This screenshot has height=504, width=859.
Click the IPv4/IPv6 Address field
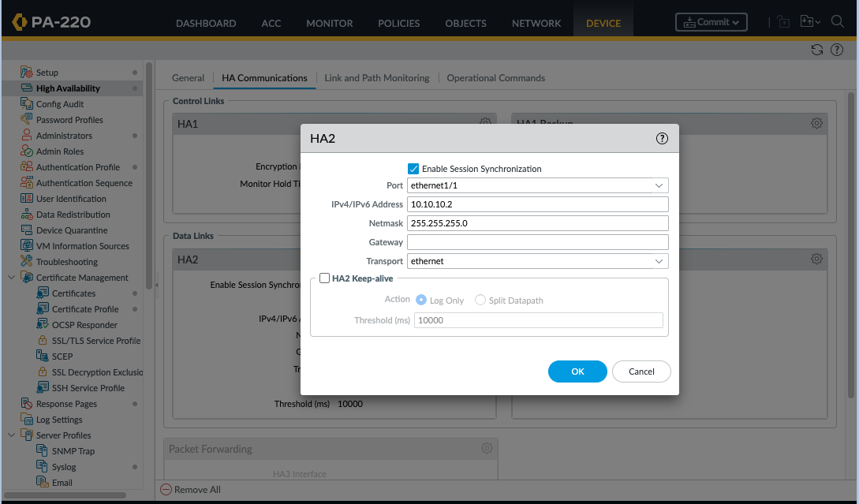[x=537, y=204]
